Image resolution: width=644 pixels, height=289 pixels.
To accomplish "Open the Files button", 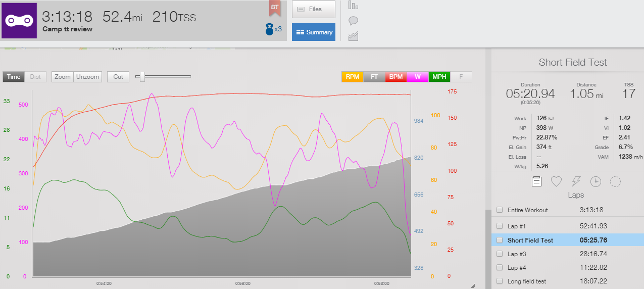I will [314, 9].
